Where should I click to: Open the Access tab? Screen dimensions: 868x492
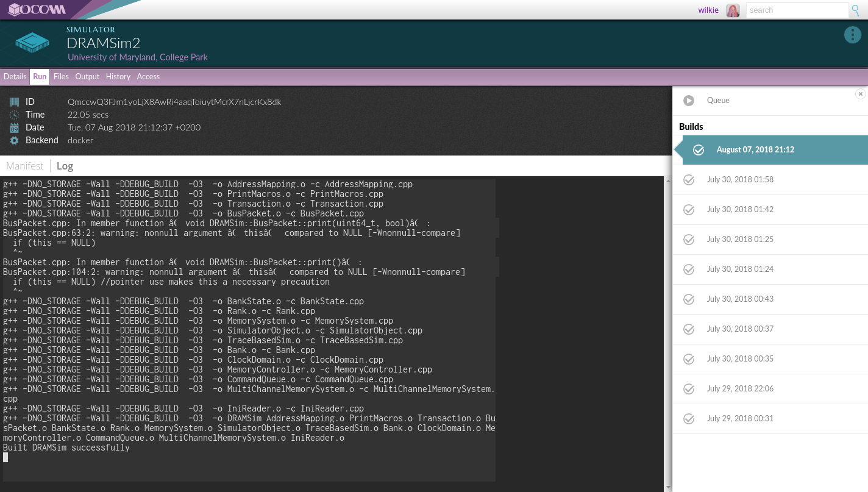coord(148,77)
